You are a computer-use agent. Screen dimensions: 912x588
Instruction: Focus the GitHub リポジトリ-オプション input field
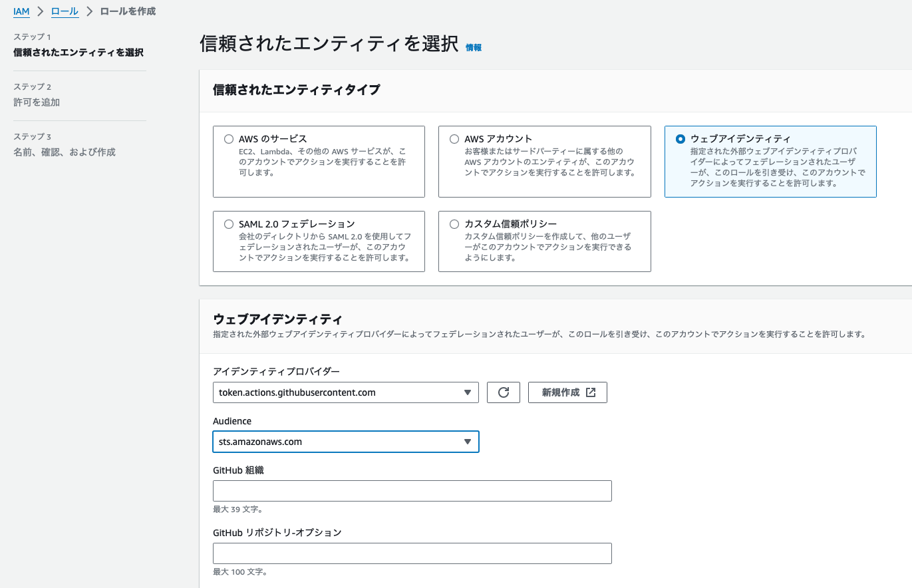tap(412, 553)
